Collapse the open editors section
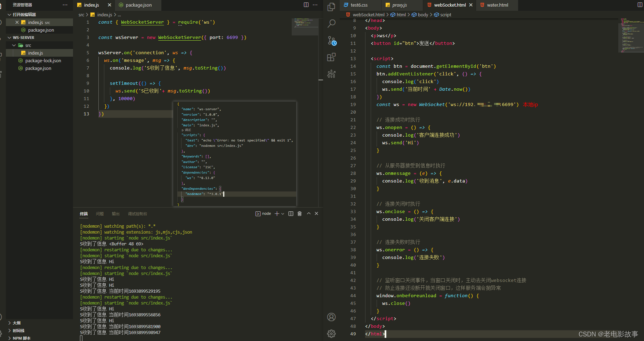Image resolution: width=644 pixels, height=341 pixels. [9, 15]
